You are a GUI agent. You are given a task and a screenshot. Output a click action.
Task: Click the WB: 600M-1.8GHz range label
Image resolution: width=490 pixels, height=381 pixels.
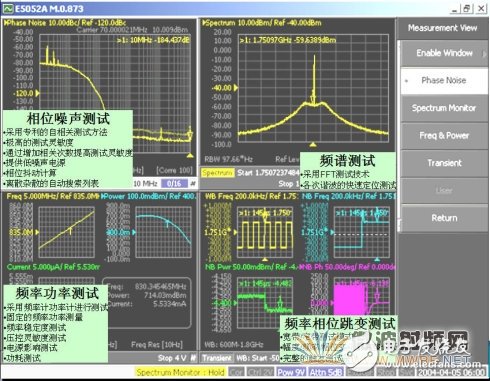[234, 344]
